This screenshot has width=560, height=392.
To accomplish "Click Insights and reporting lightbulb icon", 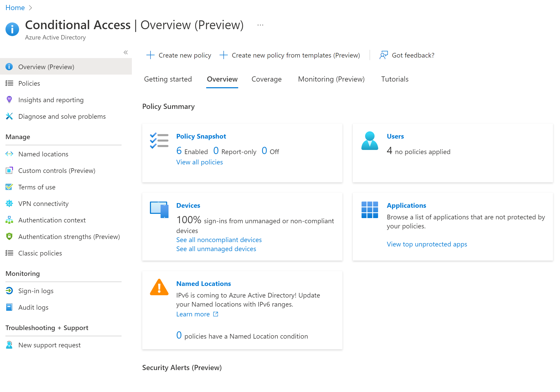I will pyautogui.click(x=9, y=100).
